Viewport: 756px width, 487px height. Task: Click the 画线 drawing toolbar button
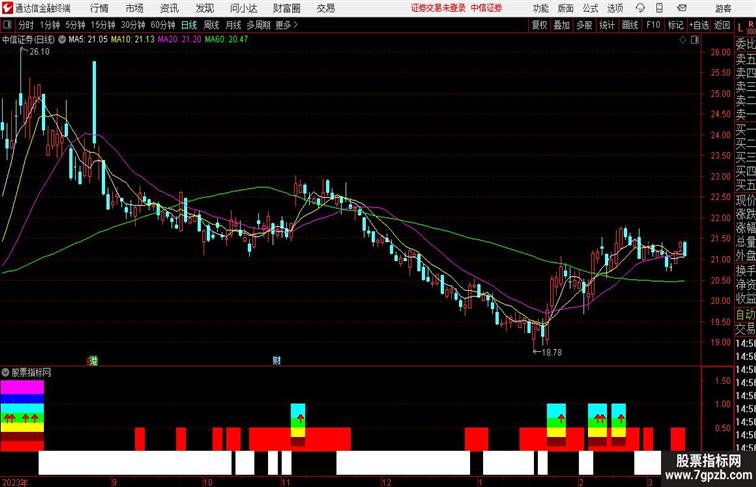coord(630,25)
